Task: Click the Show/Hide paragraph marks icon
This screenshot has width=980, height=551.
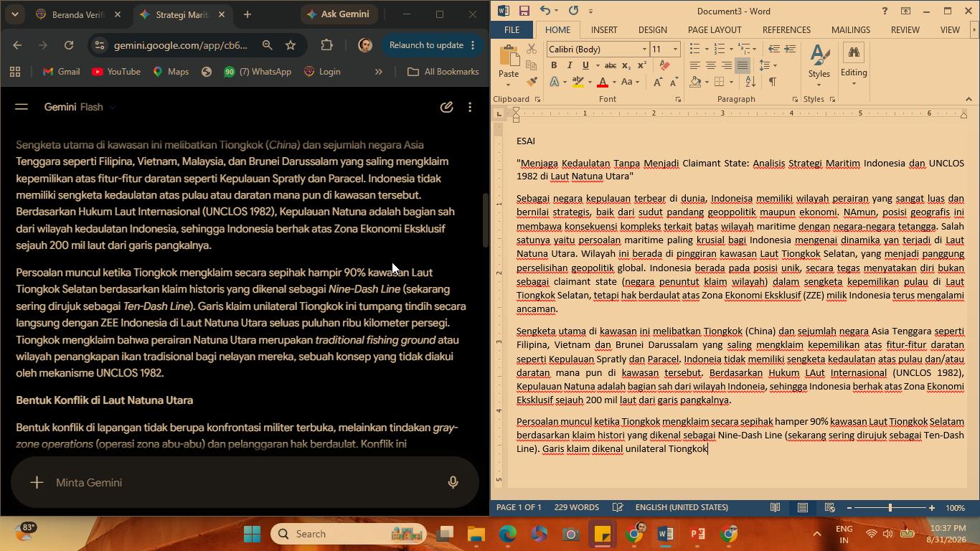Action: click(773, 82)
